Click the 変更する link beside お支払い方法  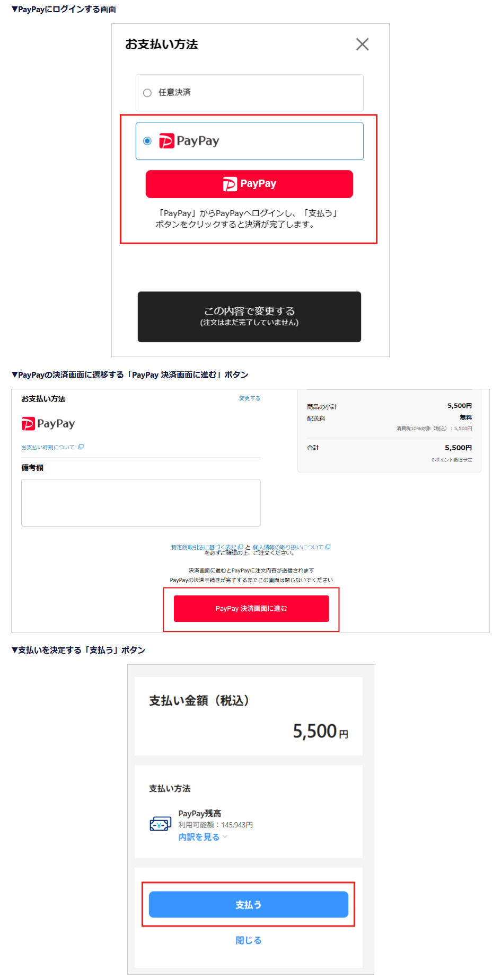(249, 398)
